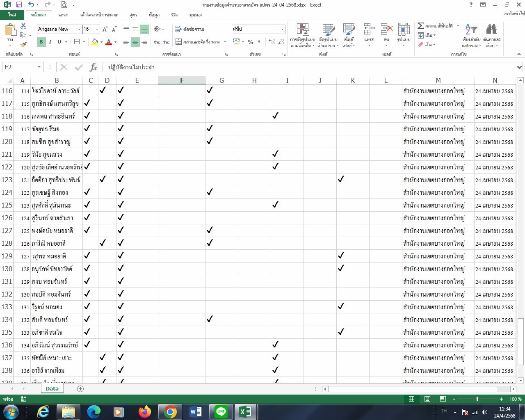Click the Fill เติม button
This screenshot has height=420, width=525.
pos(427,35)
